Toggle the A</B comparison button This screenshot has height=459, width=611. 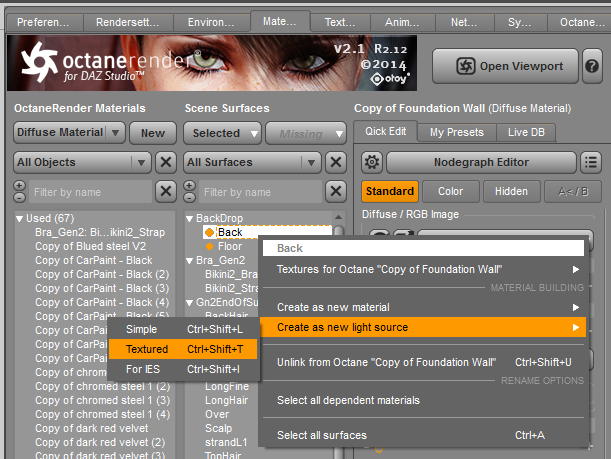tap(573, 191)
